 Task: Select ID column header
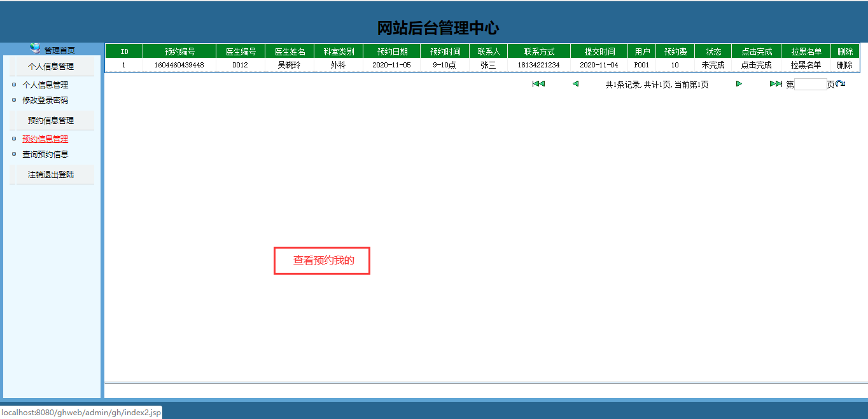pos(124,52)
